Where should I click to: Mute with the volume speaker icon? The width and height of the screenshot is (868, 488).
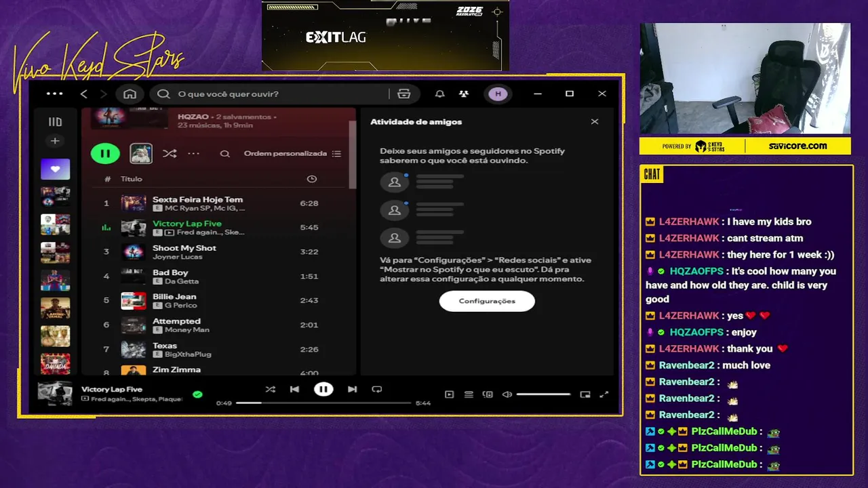[x=507, y=394]
